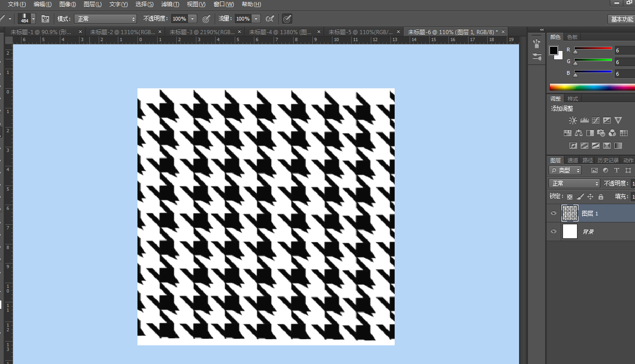
Task: Open the 编辑(E) menu
Action: click(43, 4)
